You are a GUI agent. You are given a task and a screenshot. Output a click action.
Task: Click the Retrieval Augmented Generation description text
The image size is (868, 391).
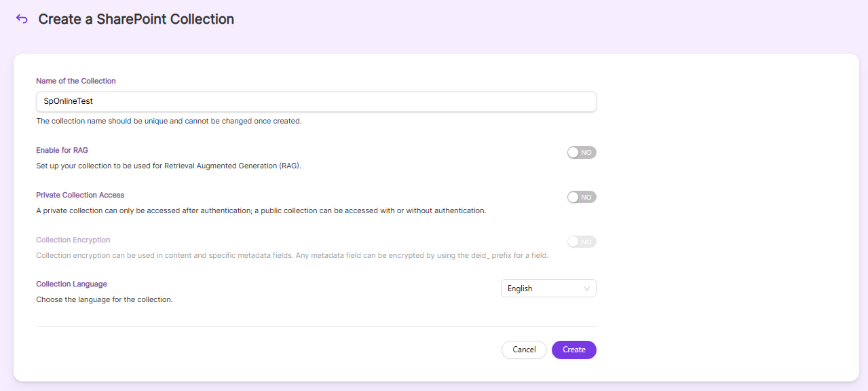click(x=168, y=166)
